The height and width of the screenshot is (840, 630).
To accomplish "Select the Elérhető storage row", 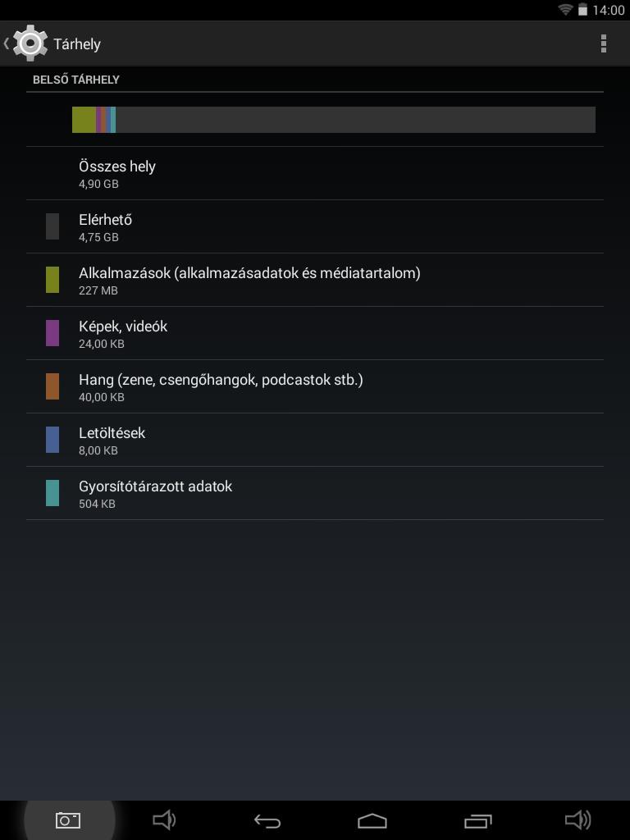I will tap(315, 226).
